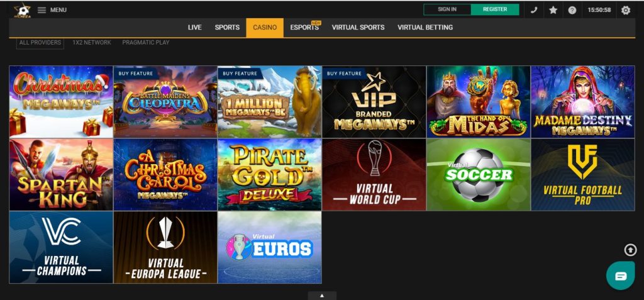Click the SIGN IN button
This screenshot has height=300, width=644.
point(447,9)
